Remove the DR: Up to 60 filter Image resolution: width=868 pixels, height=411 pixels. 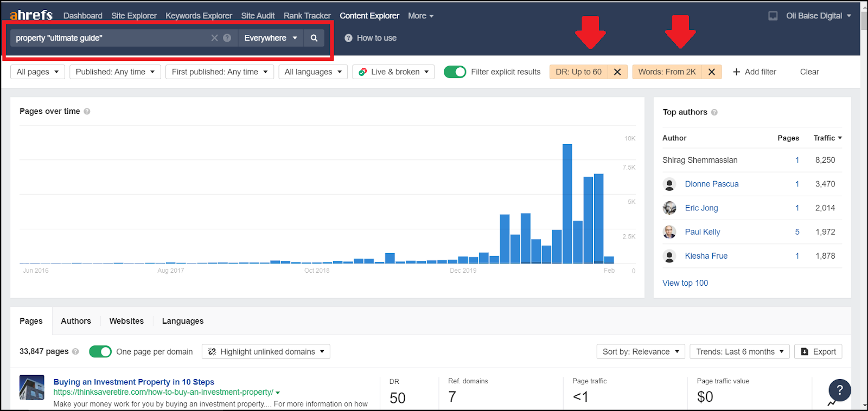pyautogui.click(x=617, y=72)
